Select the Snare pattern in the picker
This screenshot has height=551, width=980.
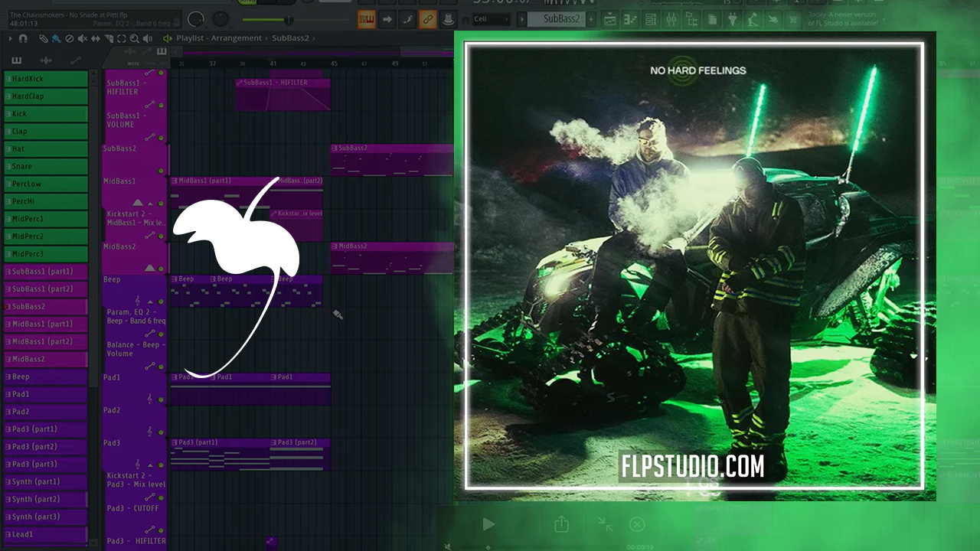(x=46, y=166)
